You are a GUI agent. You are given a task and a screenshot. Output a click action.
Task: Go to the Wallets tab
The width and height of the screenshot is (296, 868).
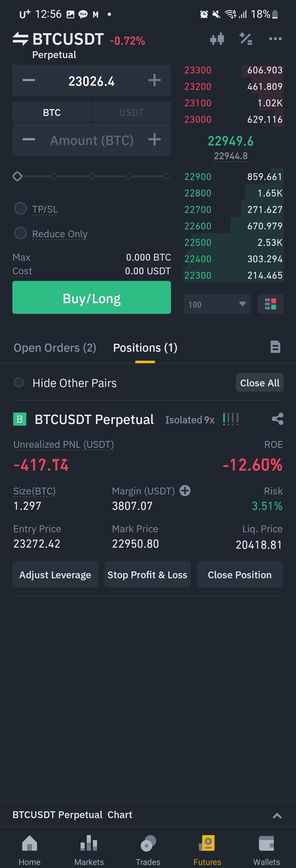point(266,850)
